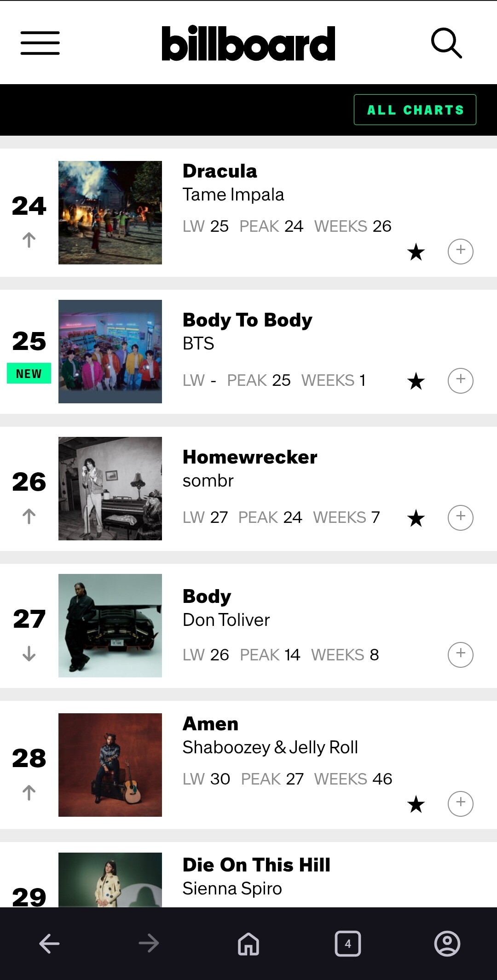The image size is (497, 980).
Task: Open the profile account icon
Action: click(x=447, y=944)
